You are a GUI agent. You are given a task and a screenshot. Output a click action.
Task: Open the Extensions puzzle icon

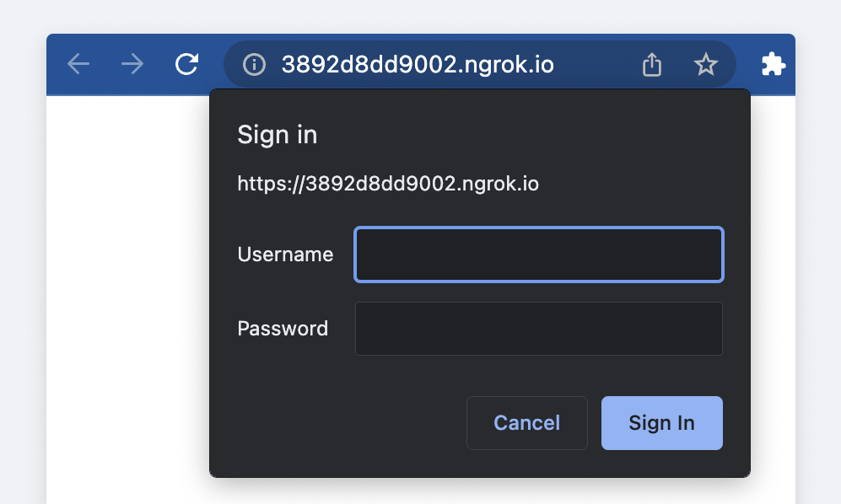774,64
